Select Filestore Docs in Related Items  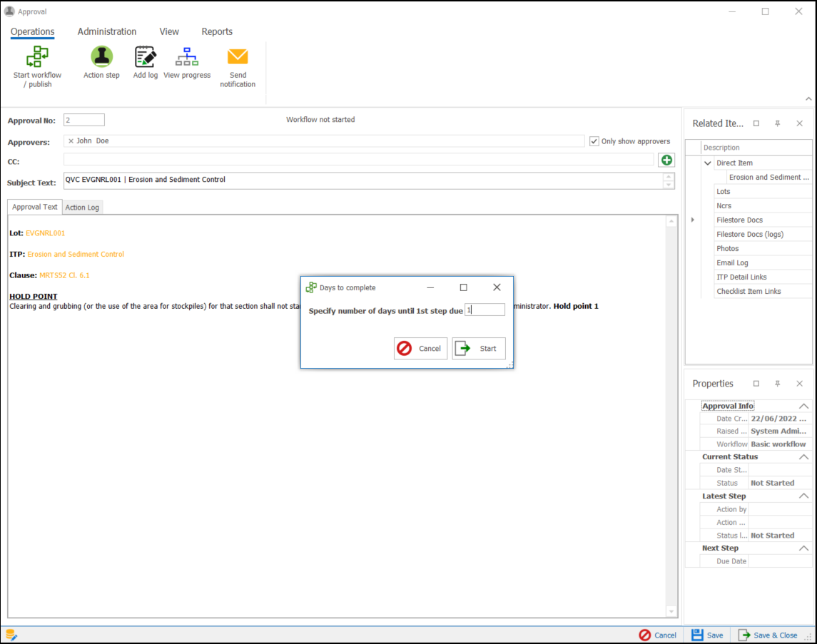(739, 220)
